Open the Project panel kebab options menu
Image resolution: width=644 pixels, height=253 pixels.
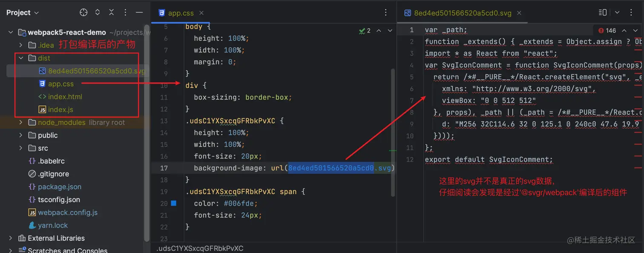coord(125,12)
